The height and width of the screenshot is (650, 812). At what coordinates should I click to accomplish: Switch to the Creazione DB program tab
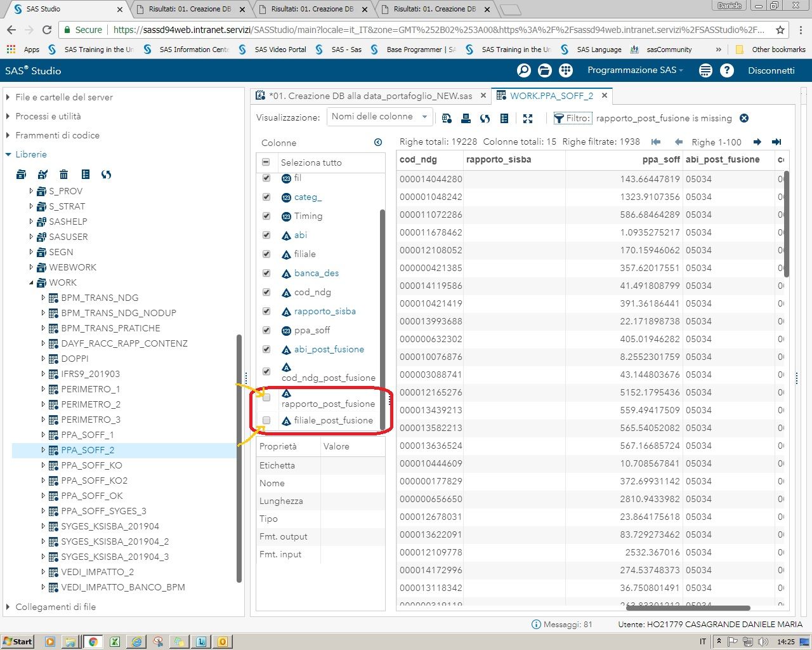[x=370, y=96]
